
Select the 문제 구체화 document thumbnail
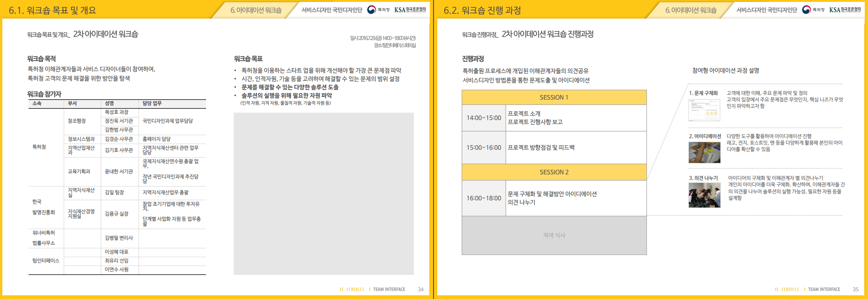[x=704, y=110]
